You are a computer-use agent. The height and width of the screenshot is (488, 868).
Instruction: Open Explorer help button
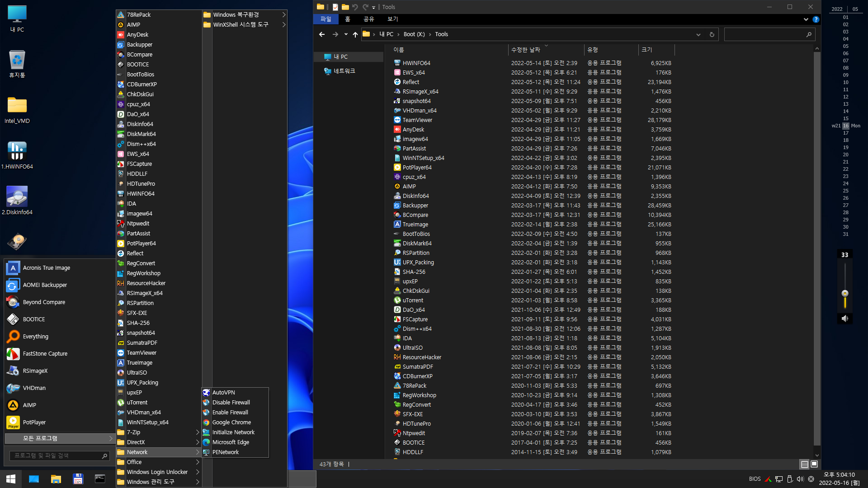(x=816, y=19)
